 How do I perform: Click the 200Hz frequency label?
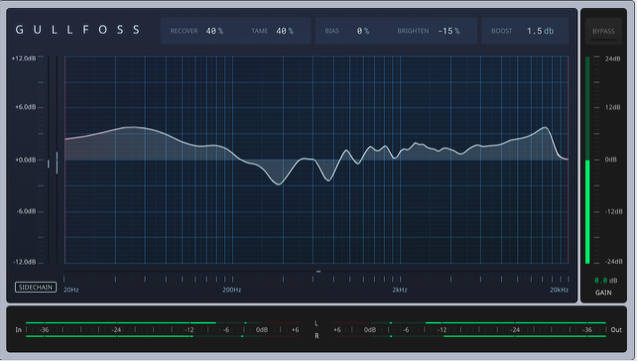pos(232,290)
